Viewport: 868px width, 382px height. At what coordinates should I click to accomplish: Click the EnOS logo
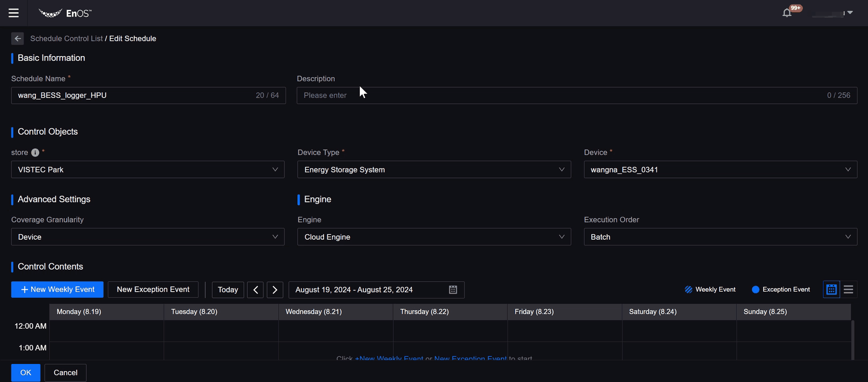[x=65, y=13]
